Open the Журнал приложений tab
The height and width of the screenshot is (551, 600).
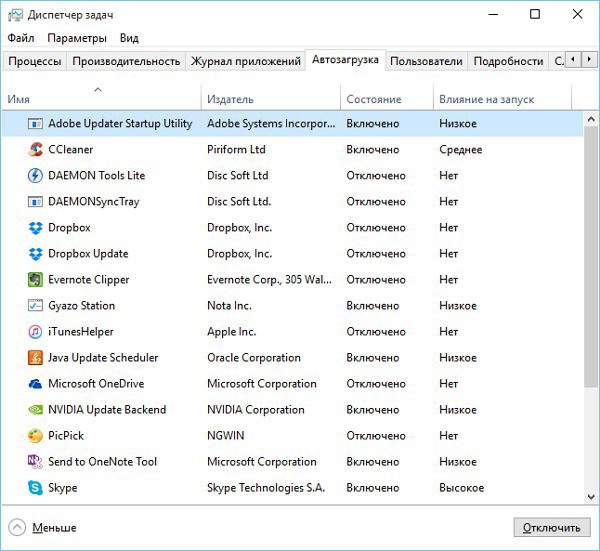245,61
